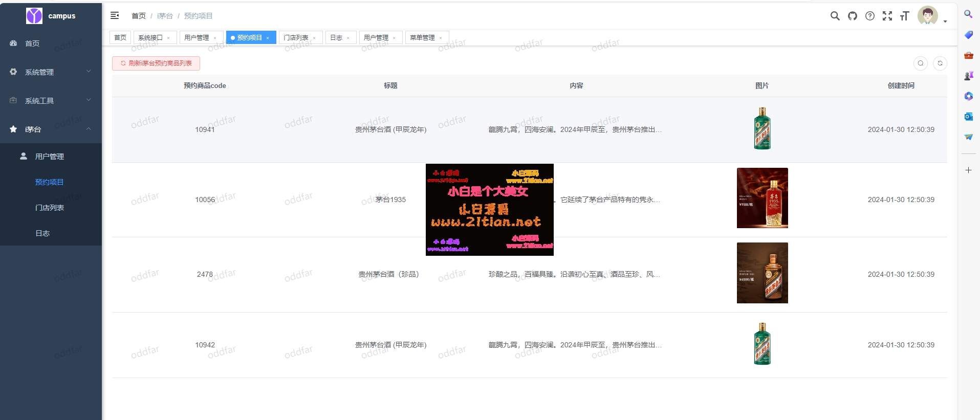Screen dimensions: 980x420
Task: Open the dropdown caret beside the user avatar
Action: pos(945,21)
